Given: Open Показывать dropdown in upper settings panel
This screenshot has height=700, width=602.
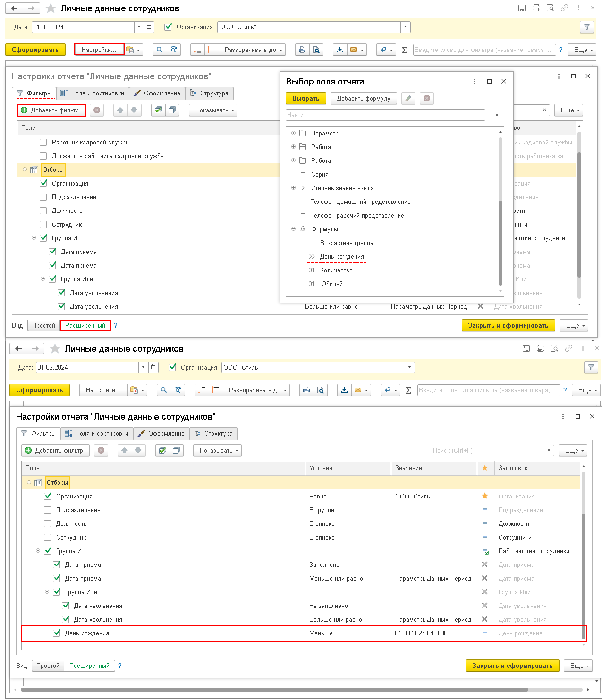Looking at the screenshot, I should click(x=213, y=110).
